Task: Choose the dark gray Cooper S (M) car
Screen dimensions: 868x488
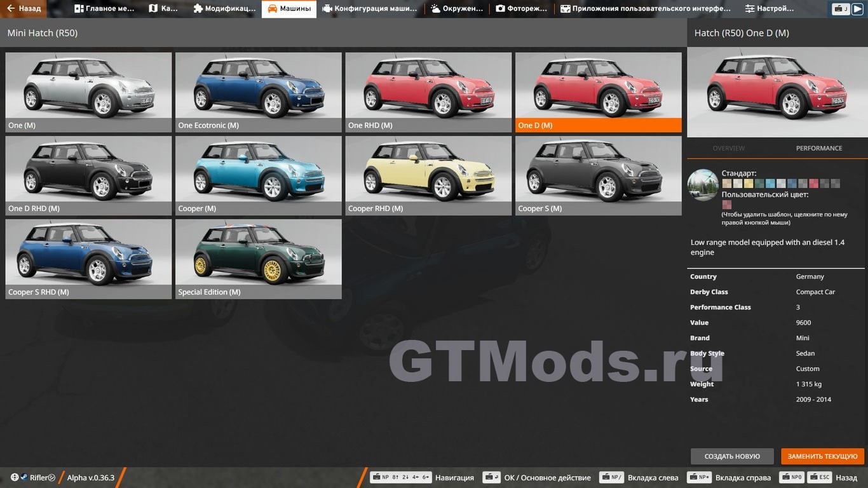Action: click(599, 175)
